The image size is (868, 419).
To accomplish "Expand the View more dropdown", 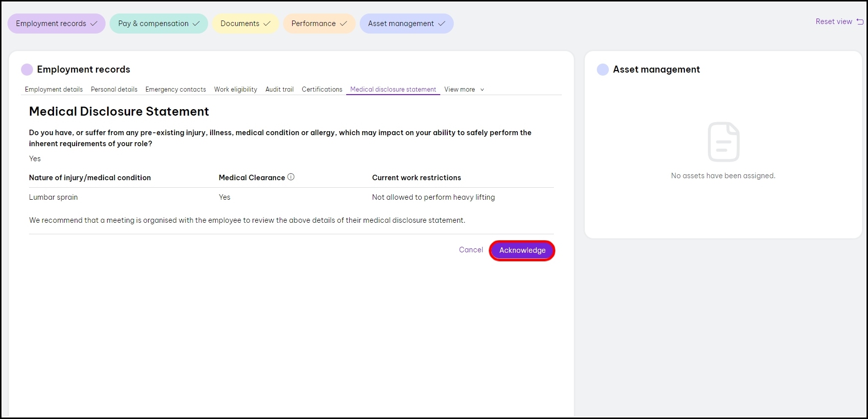I will point(464,90).
